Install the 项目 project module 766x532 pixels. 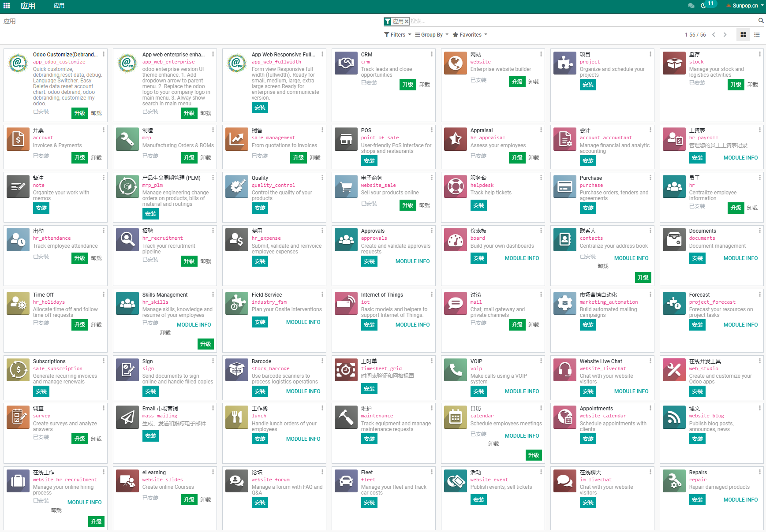pyautogui.click(x=588, y=85)
